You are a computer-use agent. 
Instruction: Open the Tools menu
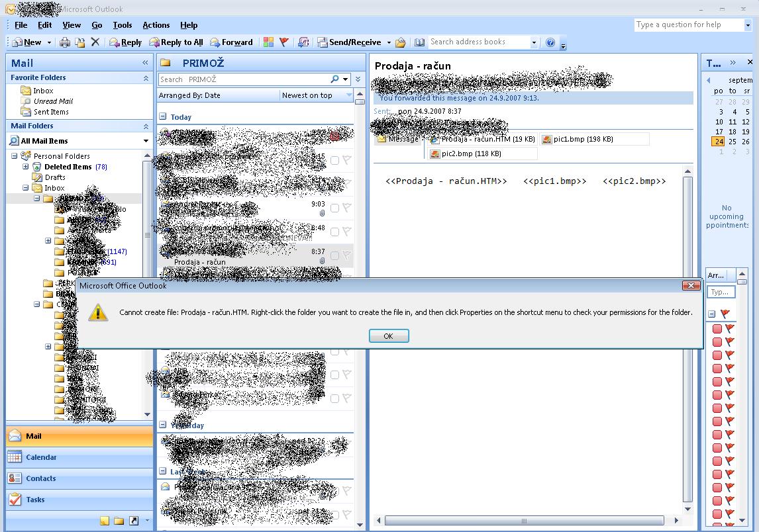[x=123, y=25]
